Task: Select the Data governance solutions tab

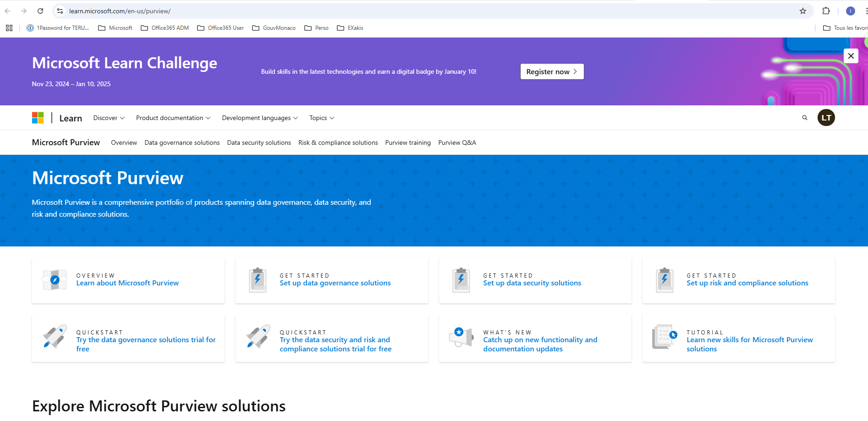Action: [x=182, y=142]
